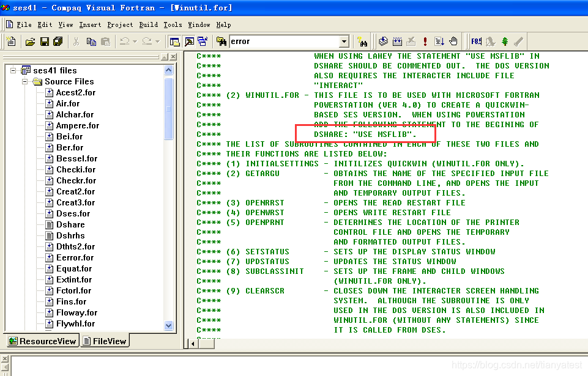Click the Copy icon in toolbar
Viewport: 588px width, 376px height.
pos(91,42)
